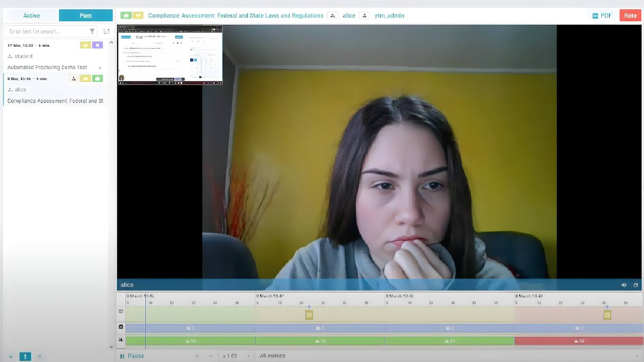
Task: Open the ytm_admin proctor link
Action: click(389, 16)
